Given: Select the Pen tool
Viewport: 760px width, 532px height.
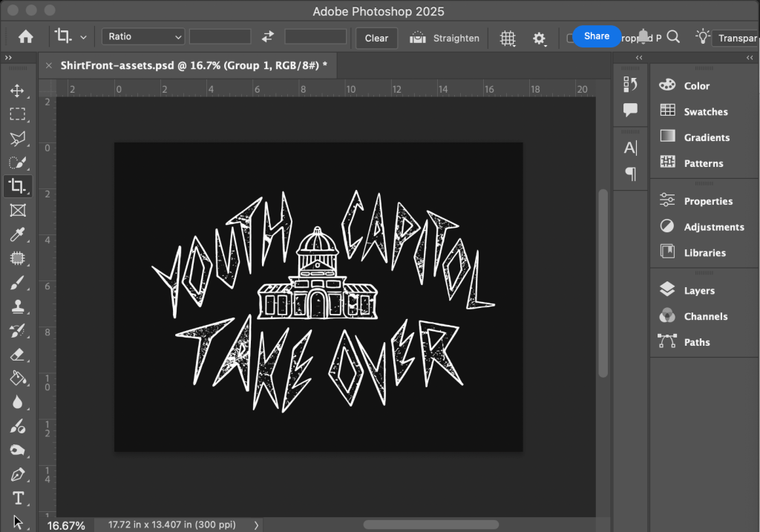Looking at the screenshot, I should click(16, 474).
